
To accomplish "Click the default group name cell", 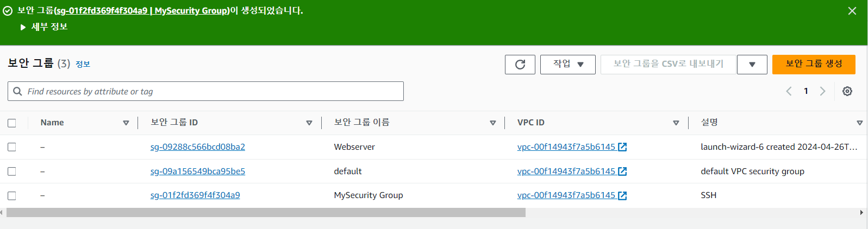I will click(348, 171).
